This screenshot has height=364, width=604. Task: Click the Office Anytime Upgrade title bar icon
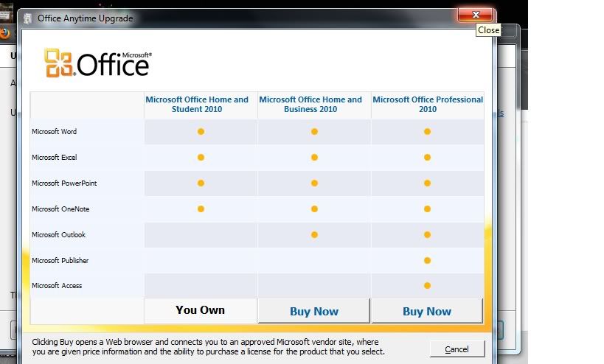click(x=28, y=18)
